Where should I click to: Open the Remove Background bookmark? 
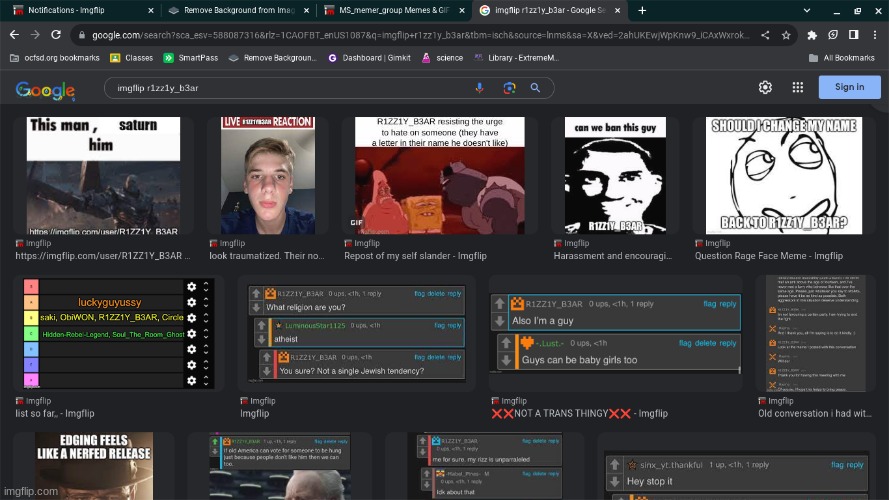point(273,58)
